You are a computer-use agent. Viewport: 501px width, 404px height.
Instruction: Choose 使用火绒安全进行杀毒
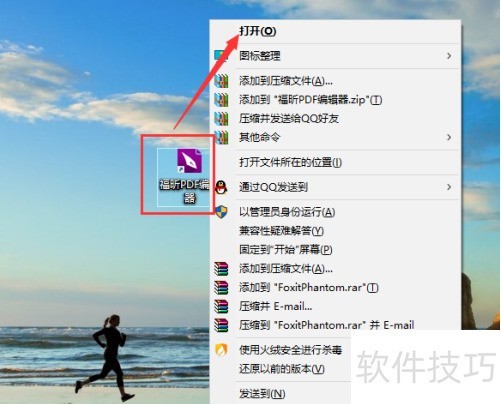click(x=291, y=350)
